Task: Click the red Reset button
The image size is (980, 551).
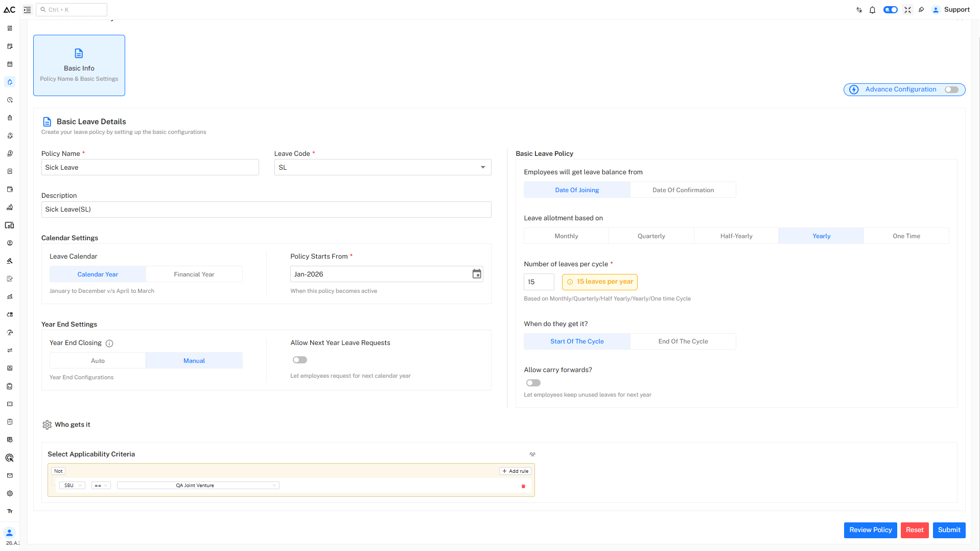Action: pyautogui.click(x=915, y=530)
